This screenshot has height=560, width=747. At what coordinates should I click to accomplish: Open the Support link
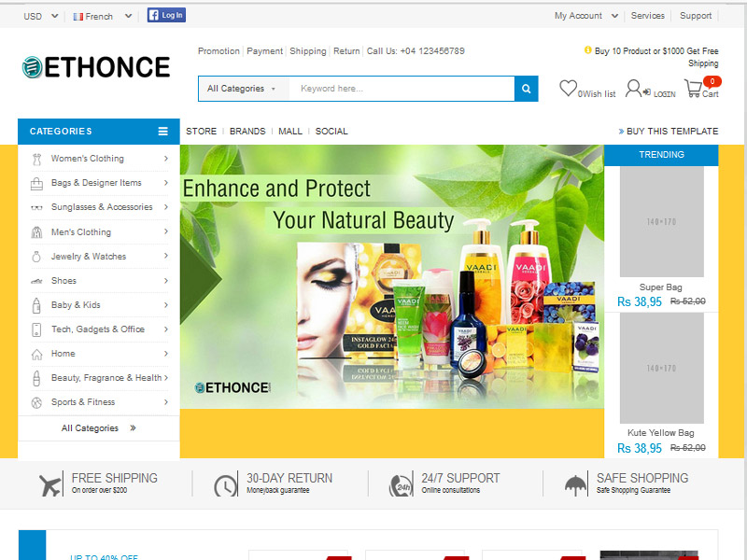tap(696, 16)
